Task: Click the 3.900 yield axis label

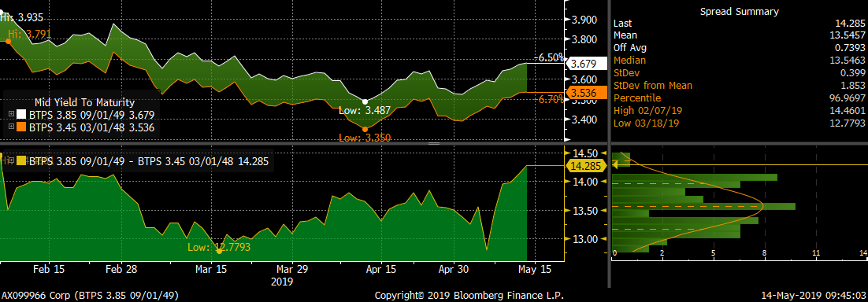Action: point(584,20)
